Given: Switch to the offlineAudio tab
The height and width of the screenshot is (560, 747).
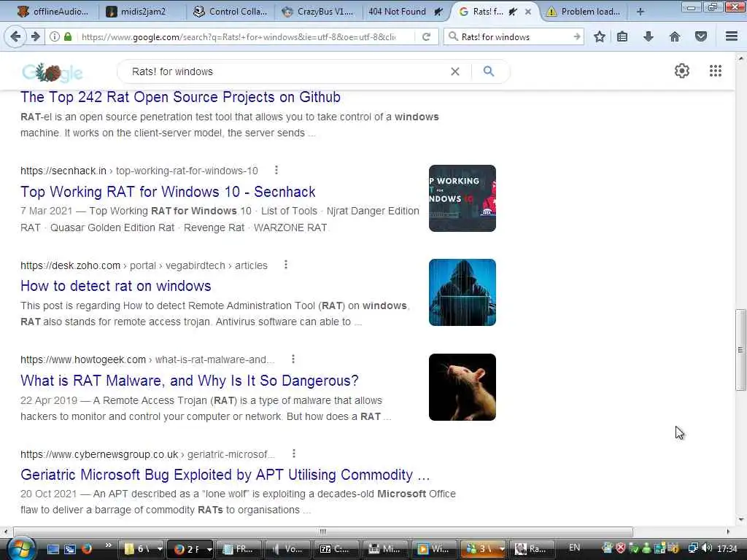Looking at the screenshot, I should click(x=53, y=12).
